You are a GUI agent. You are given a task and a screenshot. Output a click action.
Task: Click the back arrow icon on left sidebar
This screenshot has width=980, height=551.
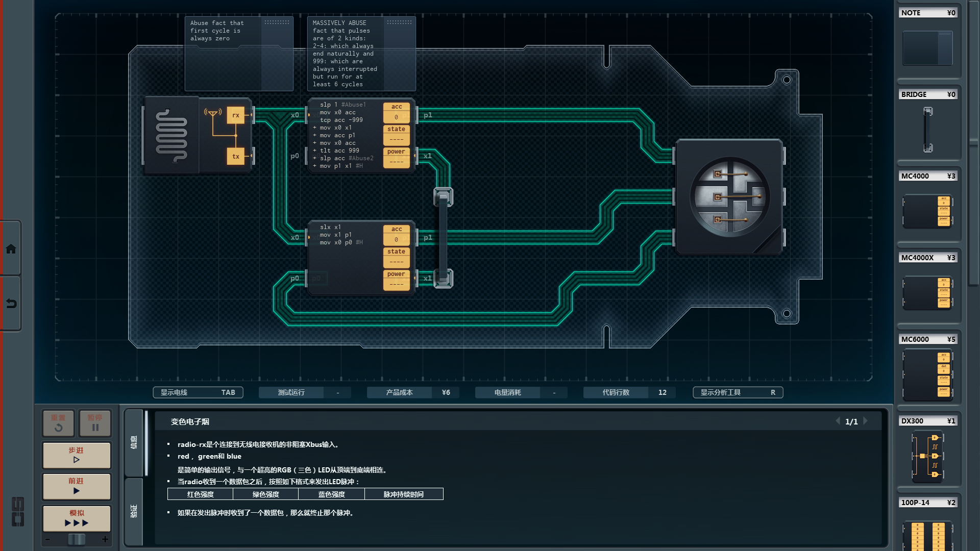[11, 304]
